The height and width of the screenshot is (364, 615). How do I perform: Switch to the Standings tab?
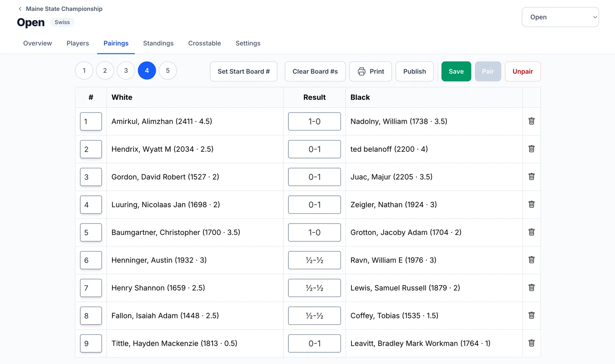(158, 43)
